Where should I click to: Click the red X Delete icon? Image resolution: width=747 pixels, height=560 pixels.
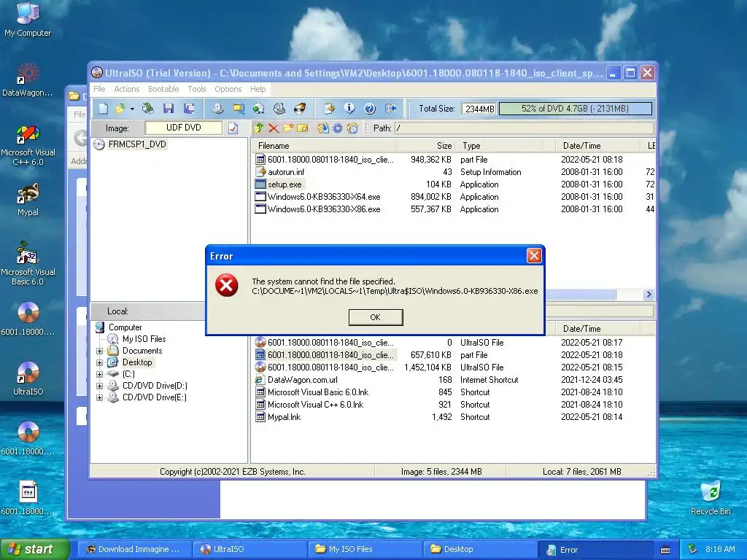pyautogui.click(x=274, y=128)
